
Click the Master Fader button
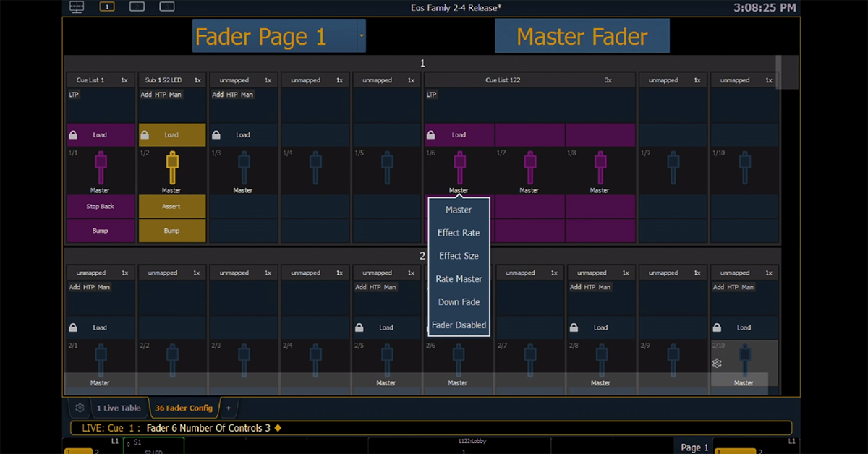click(582, 35)
